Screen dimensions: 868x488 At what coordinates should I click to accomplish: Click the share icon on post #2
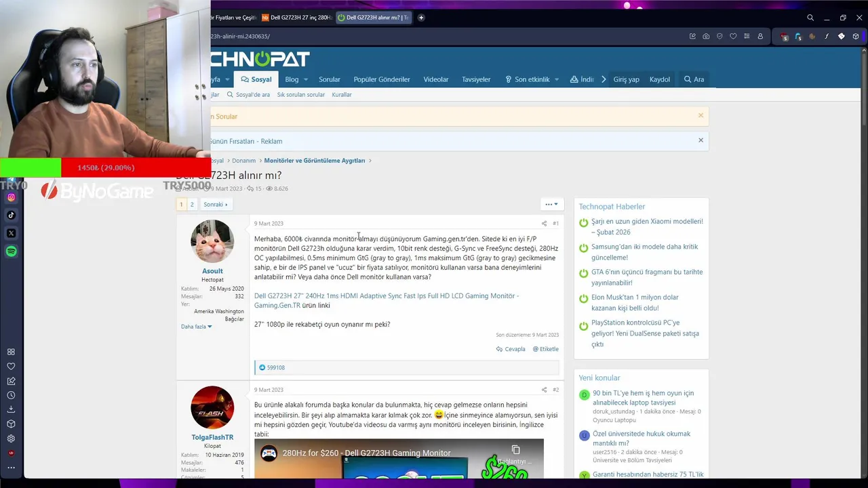[544, 390]
